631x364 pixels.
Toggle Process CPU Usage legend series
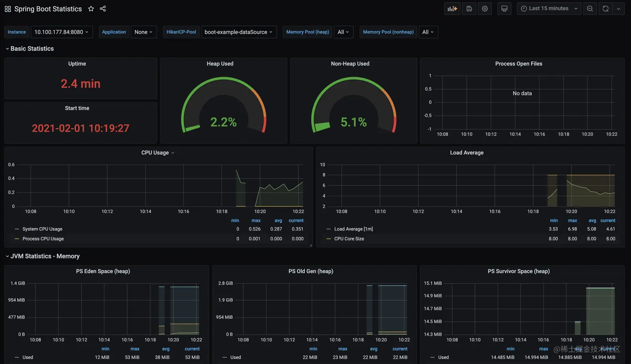pos(43,239)
